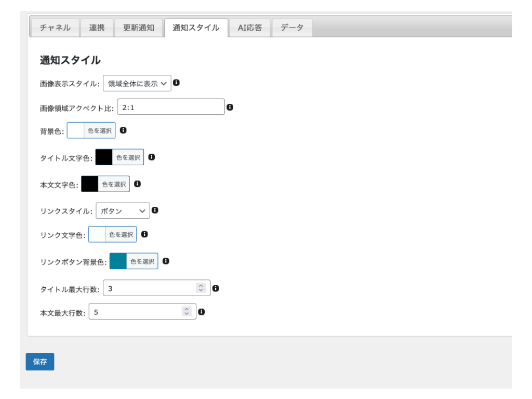Click 色を選択 for 本文文字色

click(x=114, y=184)
